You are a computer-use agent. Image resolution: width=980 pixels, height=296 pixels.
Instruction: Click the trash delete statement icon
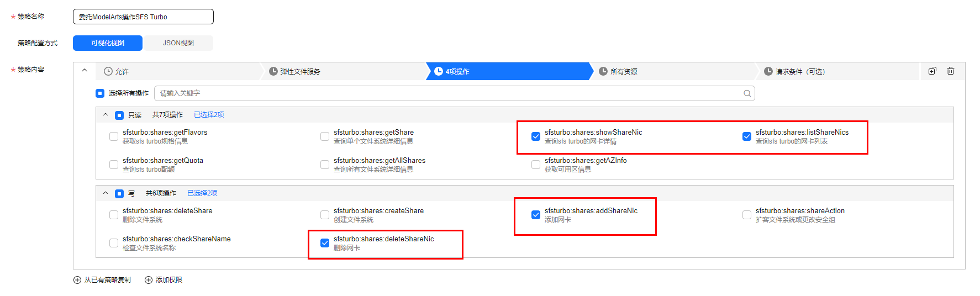(x=951, y=71)
